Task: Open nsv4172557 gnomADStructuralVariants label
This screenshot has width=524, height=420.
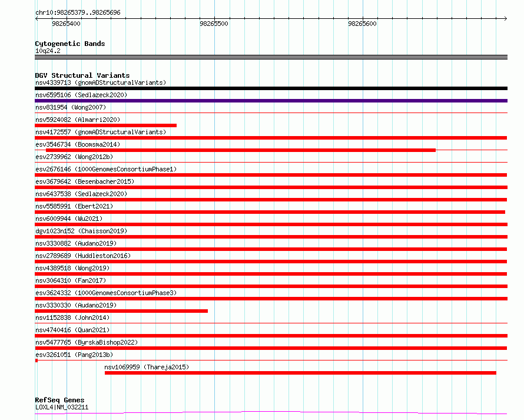Action: pyautogui.click(x=101, y=132)
